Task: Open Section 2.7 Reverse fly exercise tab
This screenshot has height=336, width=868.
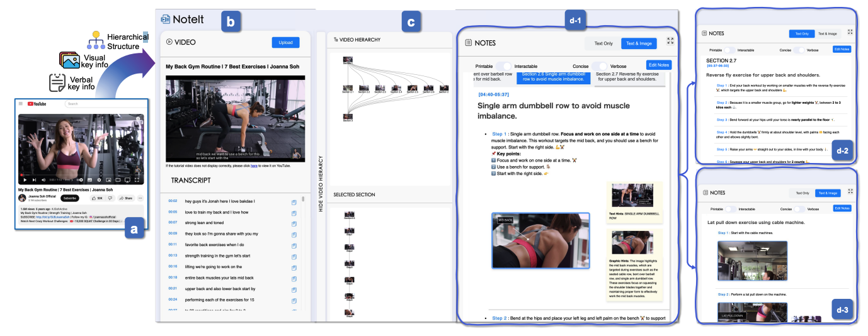Action: 630,77
